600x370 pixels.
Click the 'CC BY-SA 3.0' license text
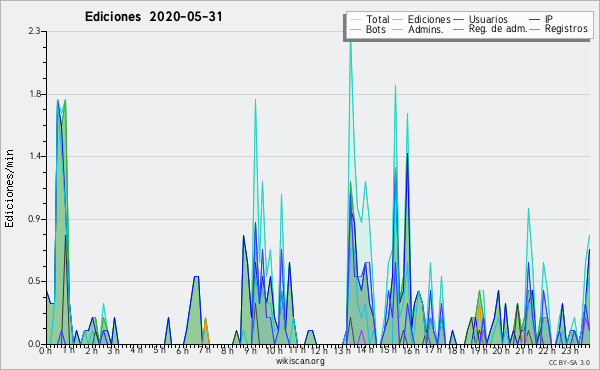pos(569,362)
